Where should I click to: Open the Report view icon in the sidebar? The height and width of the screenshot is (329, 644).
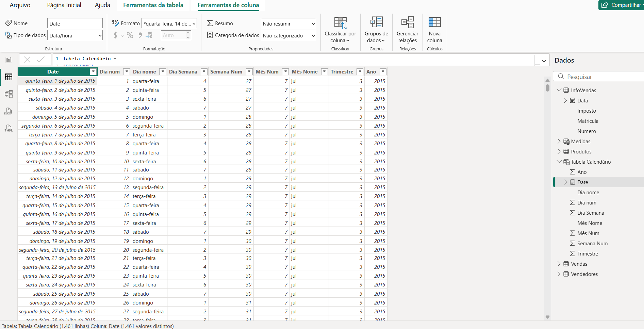9,60
